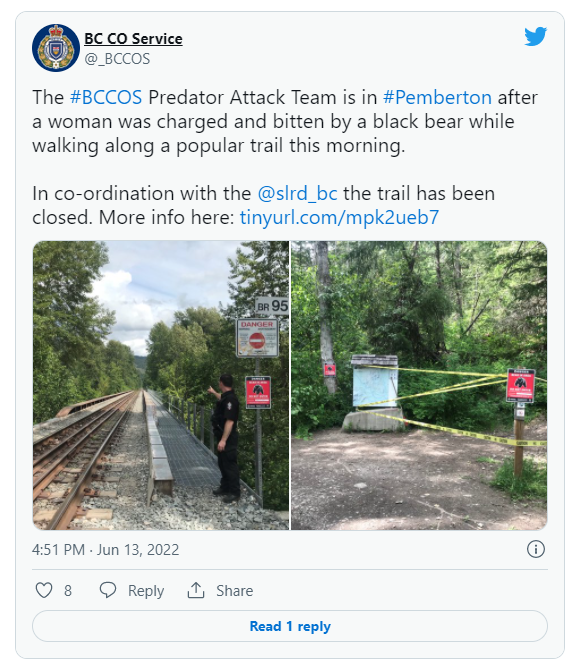Click the share upload arrow icon
Image resolution: width=574 pixels, height=671 pixels.
[x=196, y=590]
